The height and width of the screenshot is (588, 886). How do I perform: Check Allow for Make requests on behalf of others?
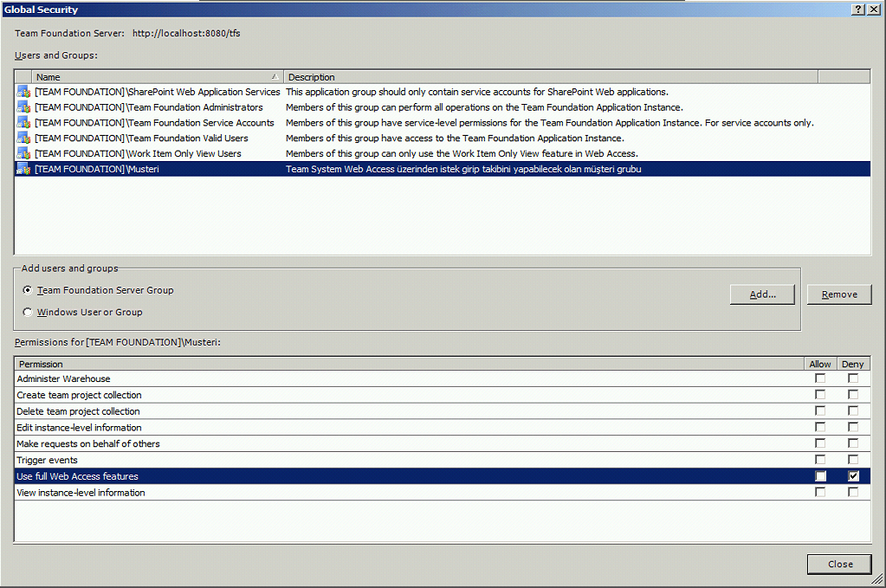[820, 443]
